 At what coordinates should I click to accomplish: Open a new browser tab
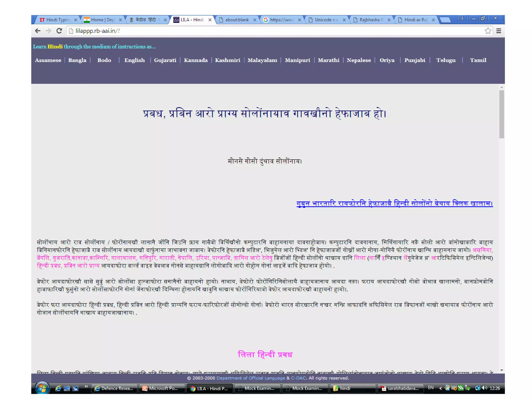445,20
